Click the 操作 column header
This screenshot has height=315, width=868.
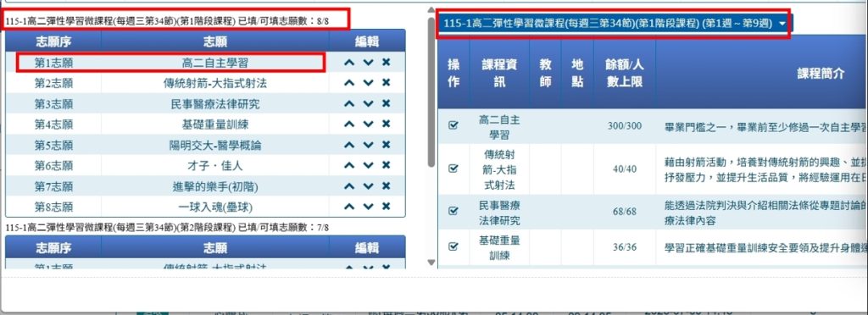453,74
